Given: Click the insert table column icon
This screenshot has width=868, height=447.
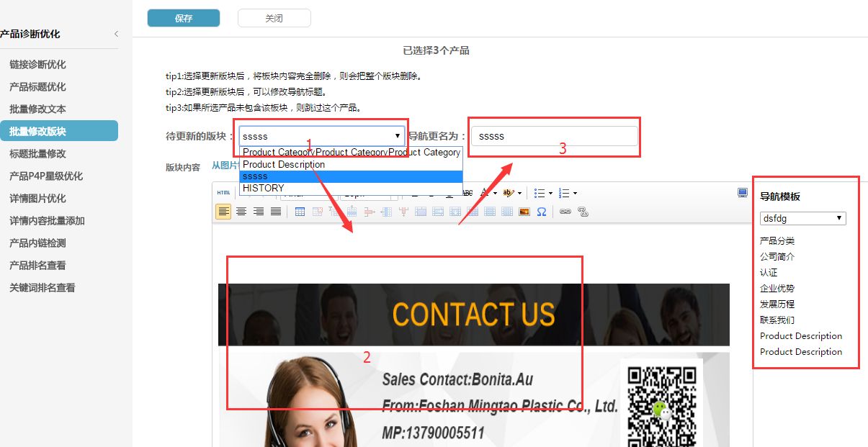Looking at the screenshot, I should click(x=387, y=212).
